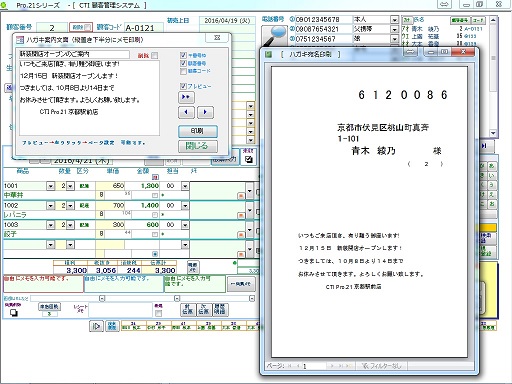Toggle the プレビュー checkbox
The width and height of the screenshot is (512, 384).
pos(183,86)
